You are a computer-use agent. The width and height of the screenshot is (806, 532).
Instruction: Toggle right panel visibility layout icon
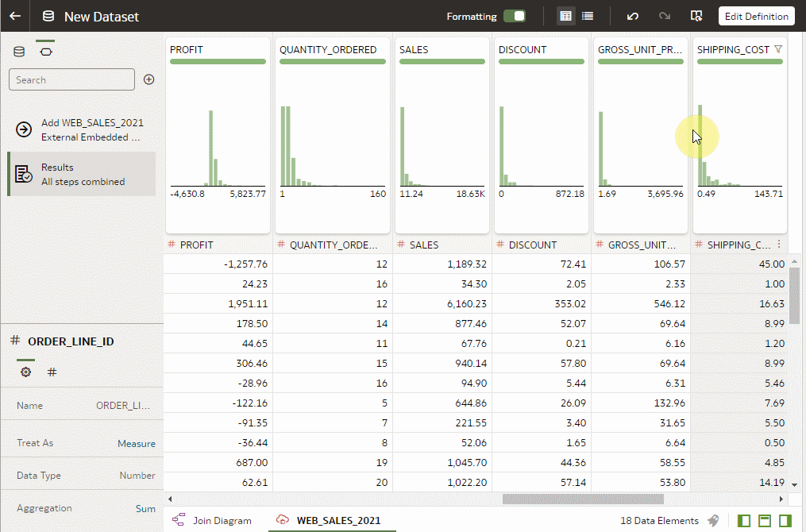pyautogui.click(x=785, y=521)
